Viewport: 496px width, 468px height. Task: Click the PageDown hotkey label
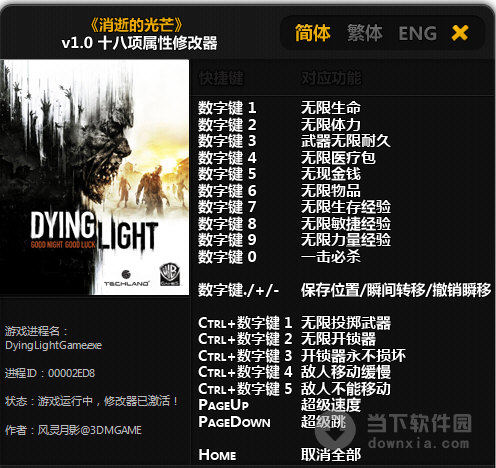234,422
